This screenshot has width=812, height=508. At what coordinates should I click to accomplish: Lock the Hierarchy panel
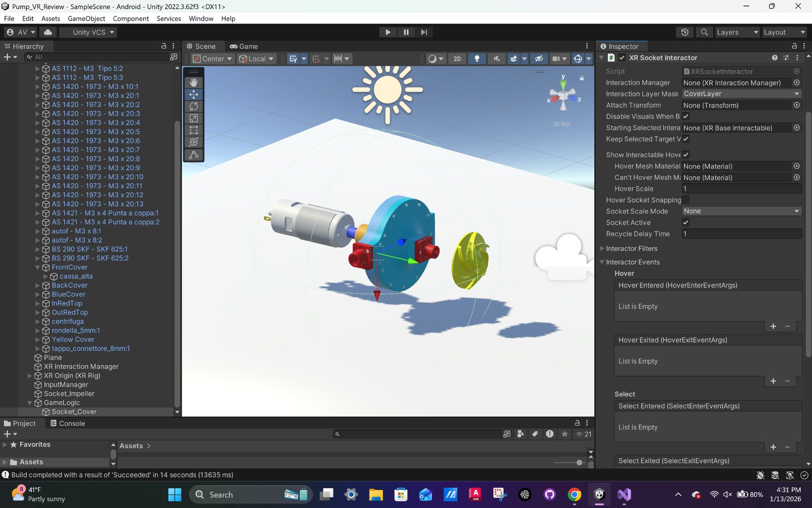[x=163, y=46]
